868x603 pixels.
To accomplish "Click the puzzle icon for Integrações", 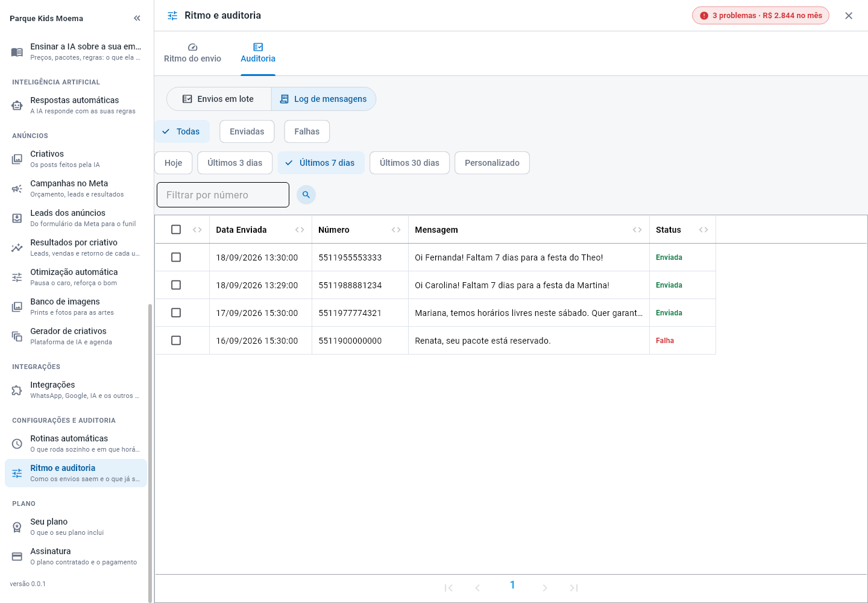I will click(x=17, y=390).
